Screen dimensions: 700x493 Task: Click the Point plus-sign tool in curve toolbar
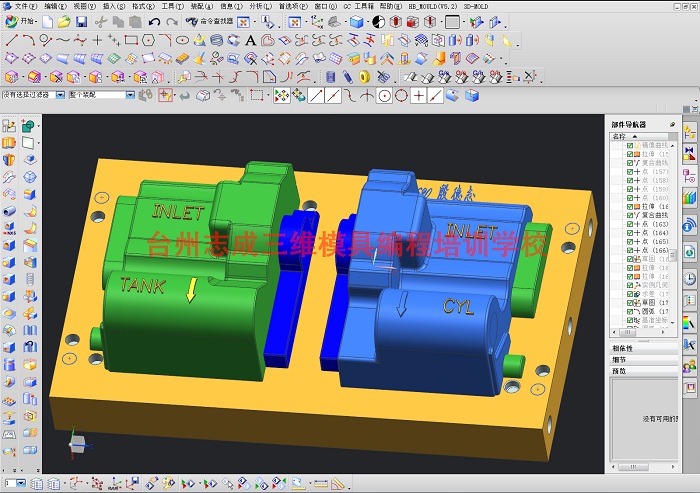[97, 41]
